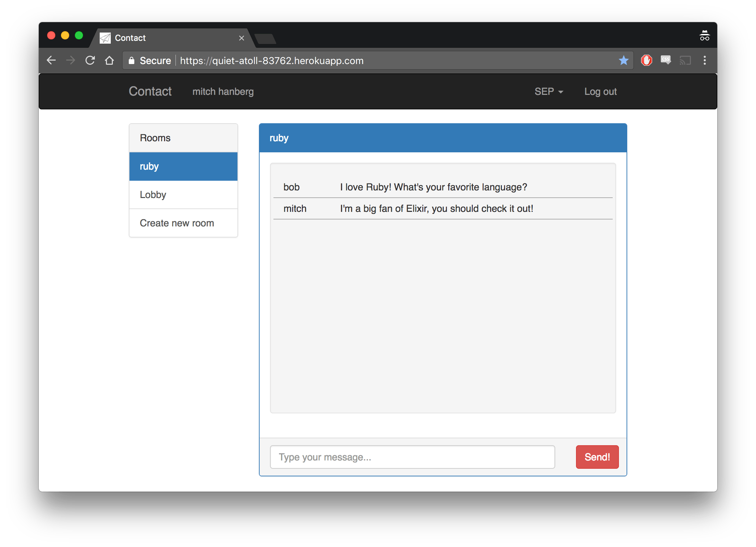Go to the browser home icon
The height and width of the screenshot is (547, 756).
(109, 60)
